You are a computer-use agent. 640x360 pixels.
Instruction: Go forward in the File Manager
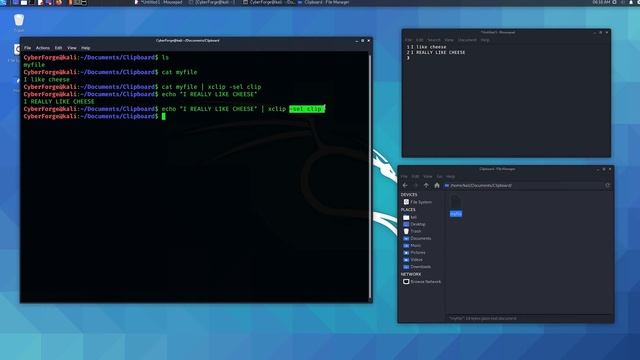click(416, 185)
